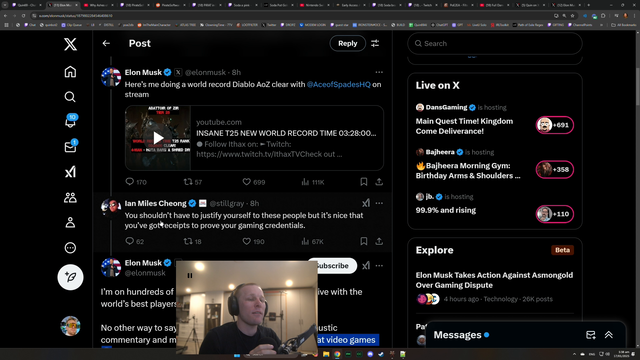
Task: Reply to Ian's post with 62 comments
Action: pyautogui.click(x=134, y=241)
